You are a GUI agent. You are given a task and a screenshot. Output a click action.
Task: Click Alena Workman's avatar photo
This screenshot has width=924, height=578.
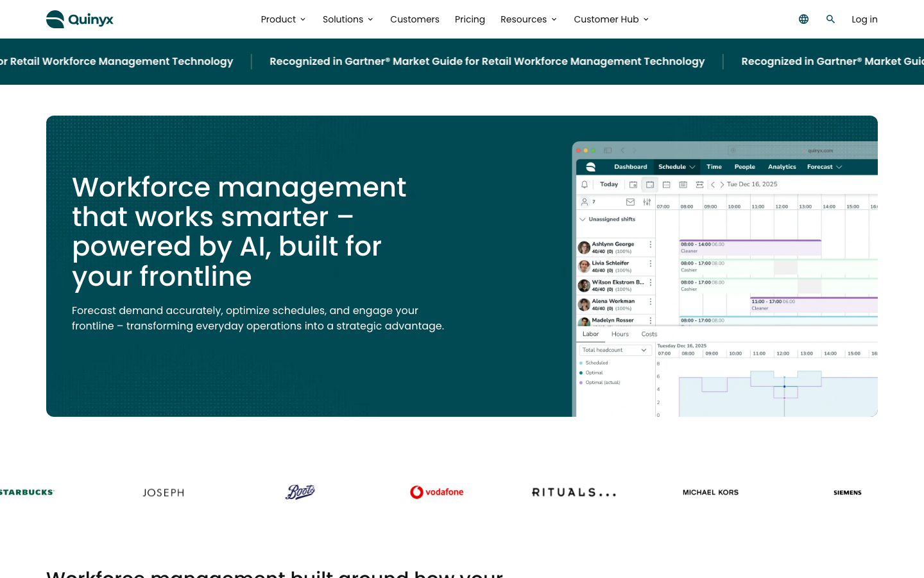pyautogui.click(x=584, y=304)
